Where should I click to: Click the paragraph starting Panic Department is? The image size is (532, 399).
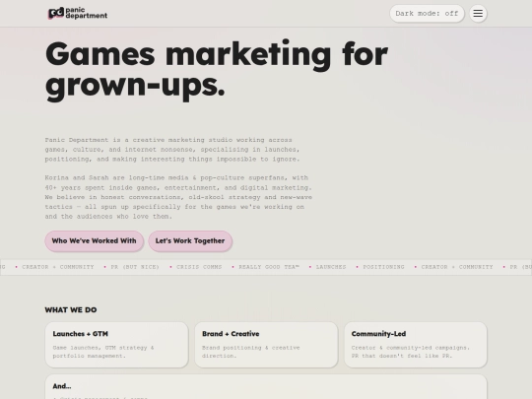click(172, 150)
